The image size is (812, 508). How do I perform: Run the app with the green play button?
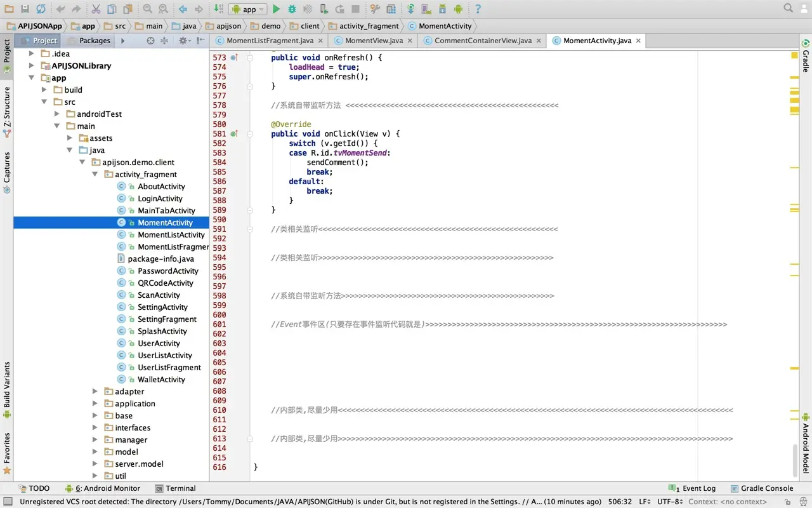click(276, 9)
